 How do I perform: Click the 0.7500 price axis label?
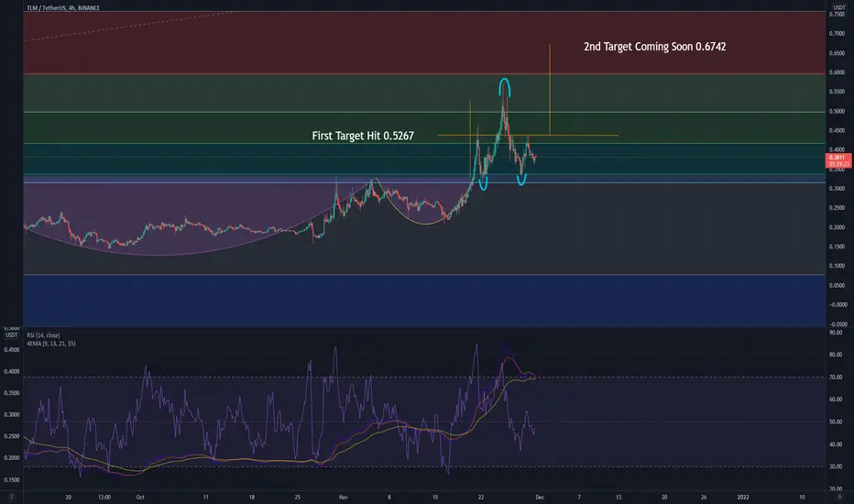click(x=837, y=15)
